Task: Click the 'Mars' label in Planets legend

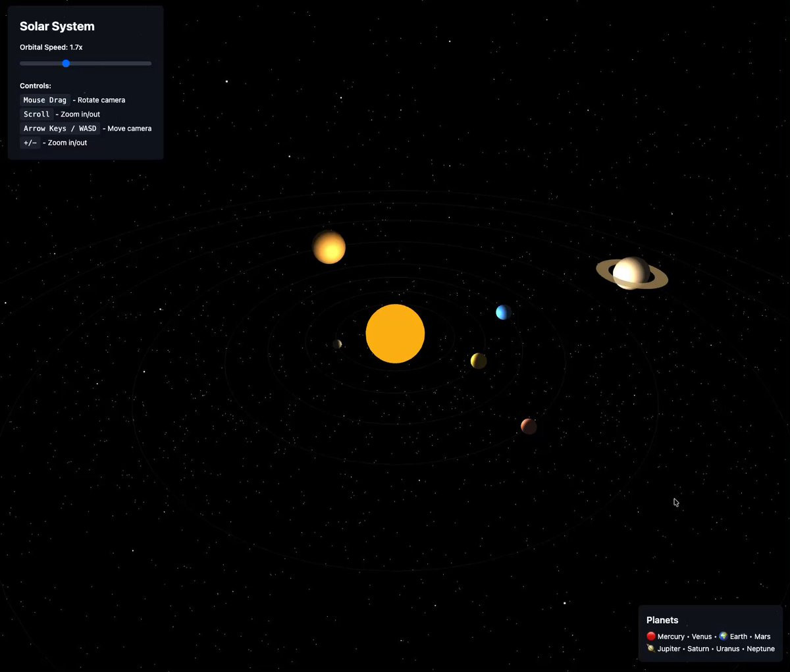Action: point(762,636)
